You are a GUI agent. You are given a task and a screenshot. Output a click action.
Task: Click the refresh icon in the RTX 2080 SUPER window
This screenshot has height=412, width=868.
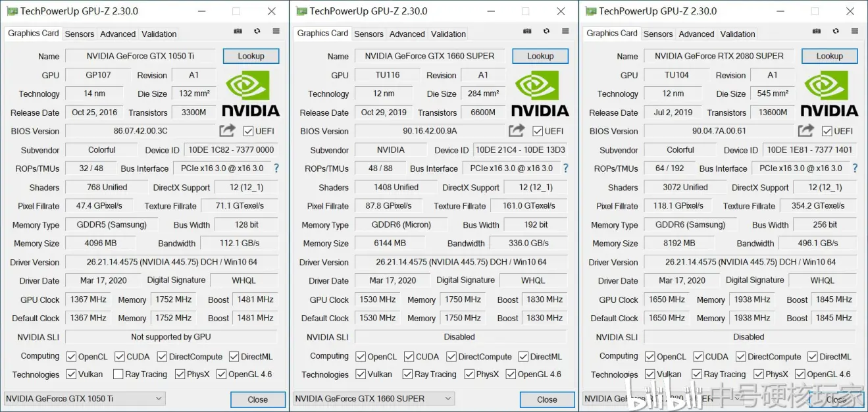click(835, 31)
